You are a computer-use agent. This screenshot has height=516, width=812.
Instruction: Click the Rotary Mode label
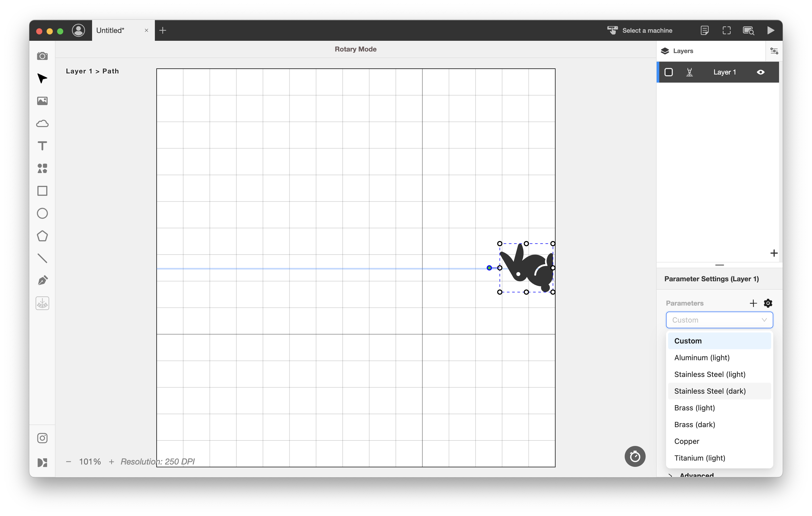coord(356,49)
